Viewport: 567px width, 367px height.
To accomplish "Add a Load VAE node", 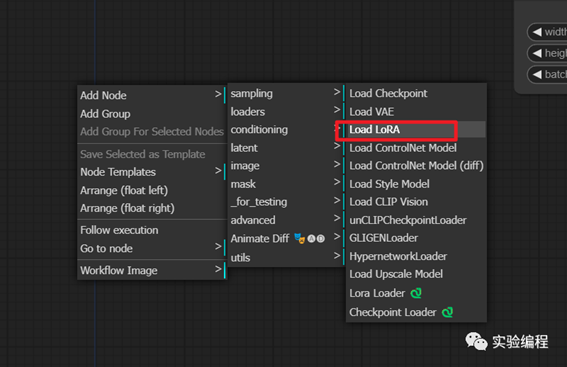I will 416,111.
